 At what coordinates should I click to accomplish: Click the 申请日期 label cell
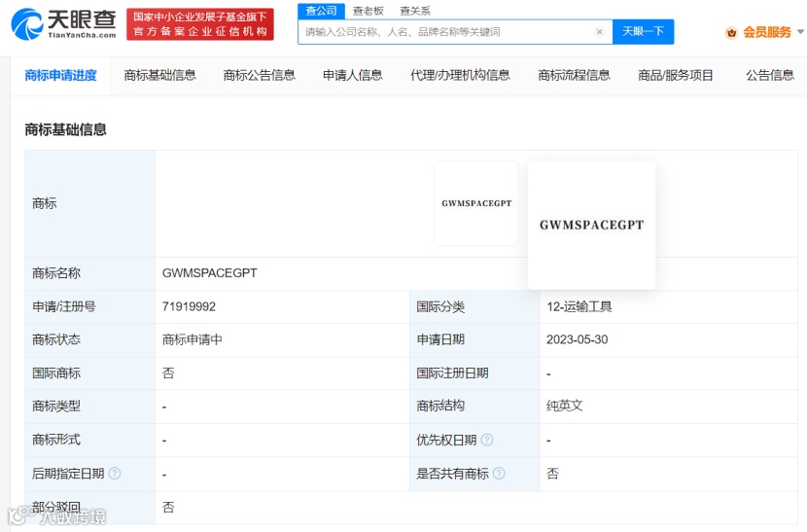(x=474, y=339)
